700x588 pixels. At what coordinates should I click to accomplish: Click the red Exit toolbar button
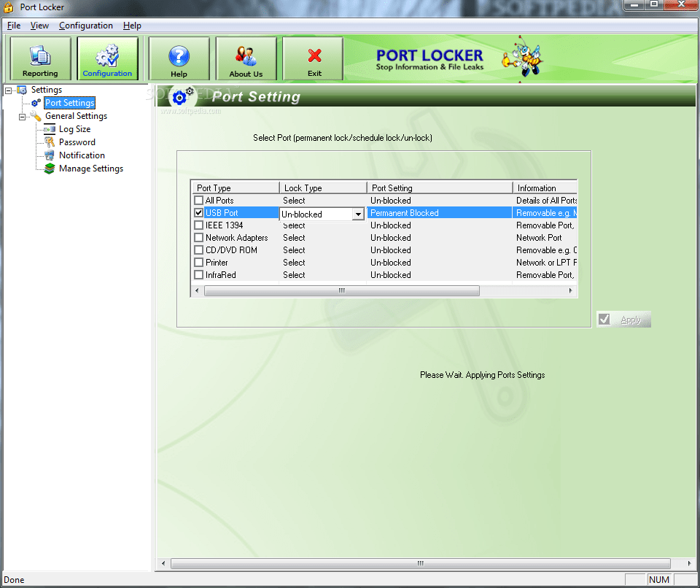point(313,58)
